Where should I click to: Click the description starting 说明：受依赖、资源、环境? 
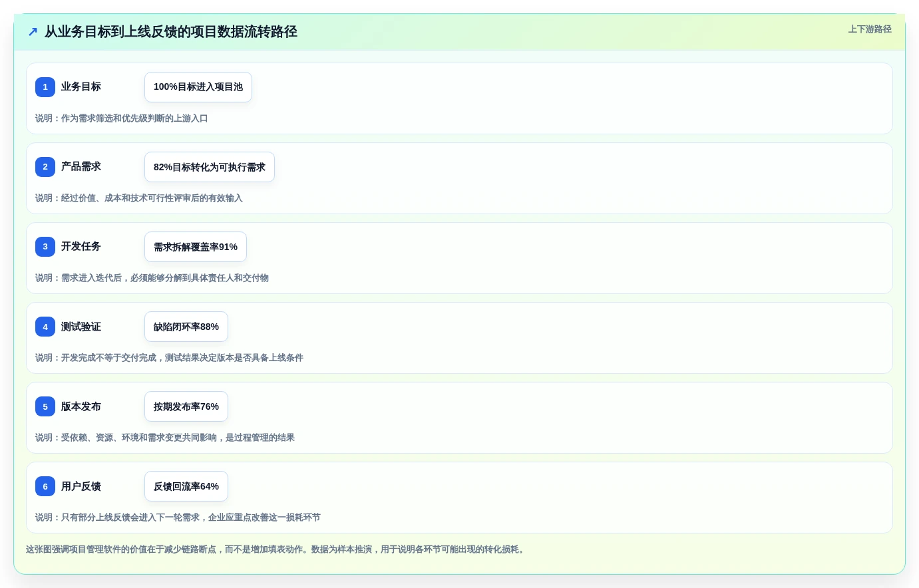tap(165, 438)
